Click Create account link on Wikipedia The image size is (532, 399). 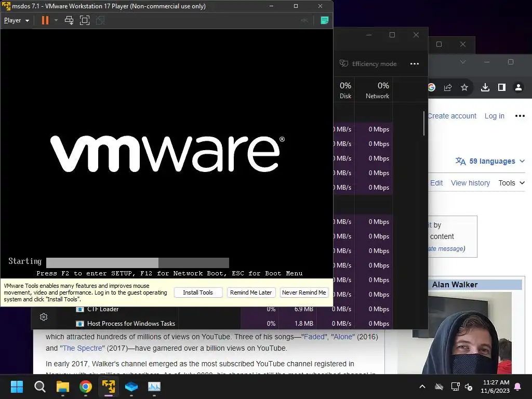tap(452, 116)
